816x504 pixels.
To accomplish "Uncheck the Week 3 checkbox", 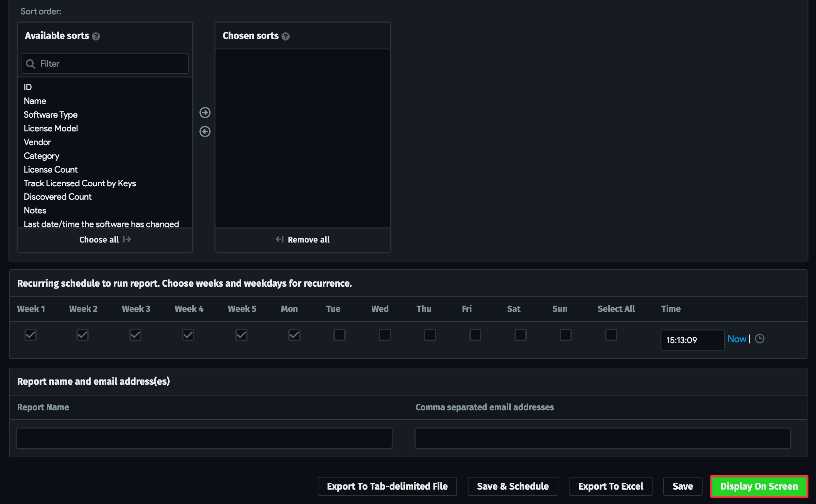I will tap(135, 335).
